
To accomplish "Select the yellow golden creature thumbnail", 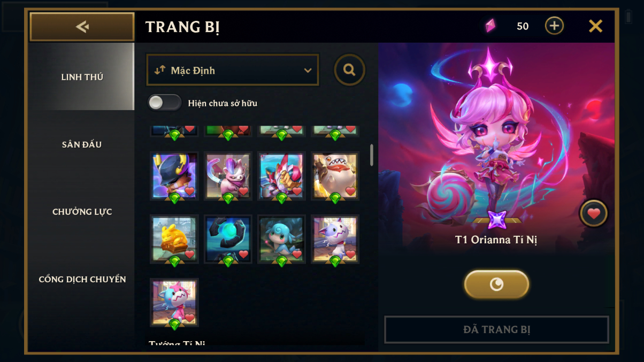I will 174,239.
